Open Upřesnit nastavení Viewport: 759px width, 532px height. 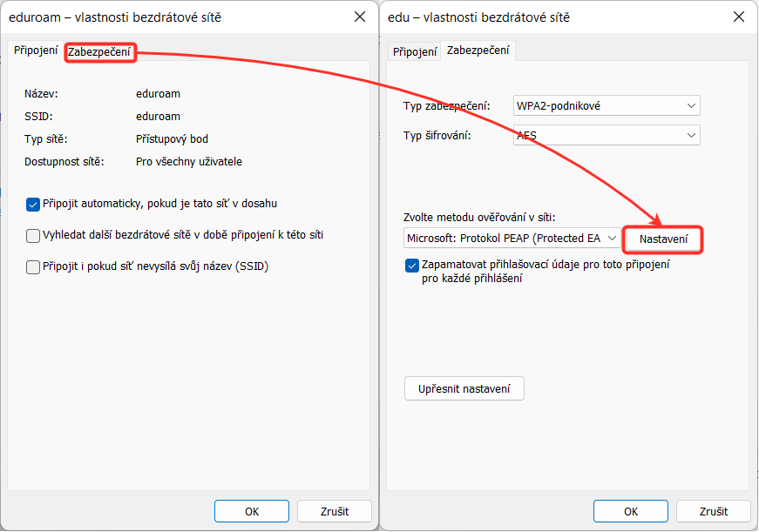[x=464, y=389]
